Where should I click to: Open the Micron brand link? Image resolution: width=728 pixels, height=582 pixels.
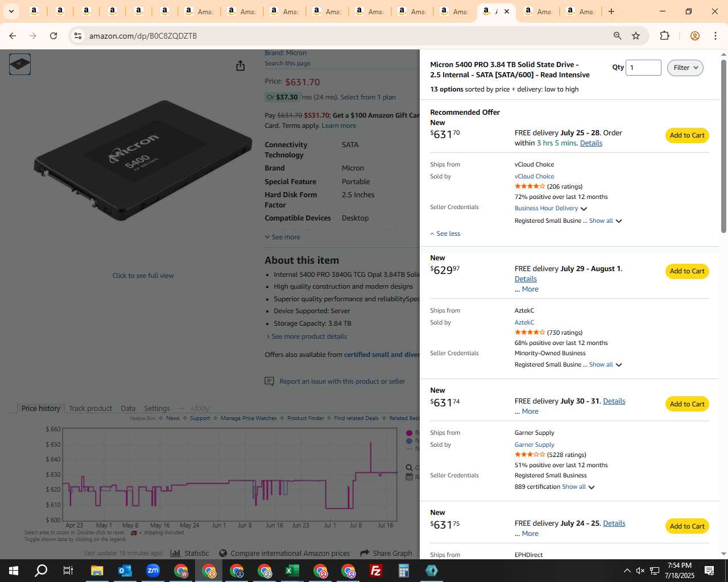[x=286, y=53]
